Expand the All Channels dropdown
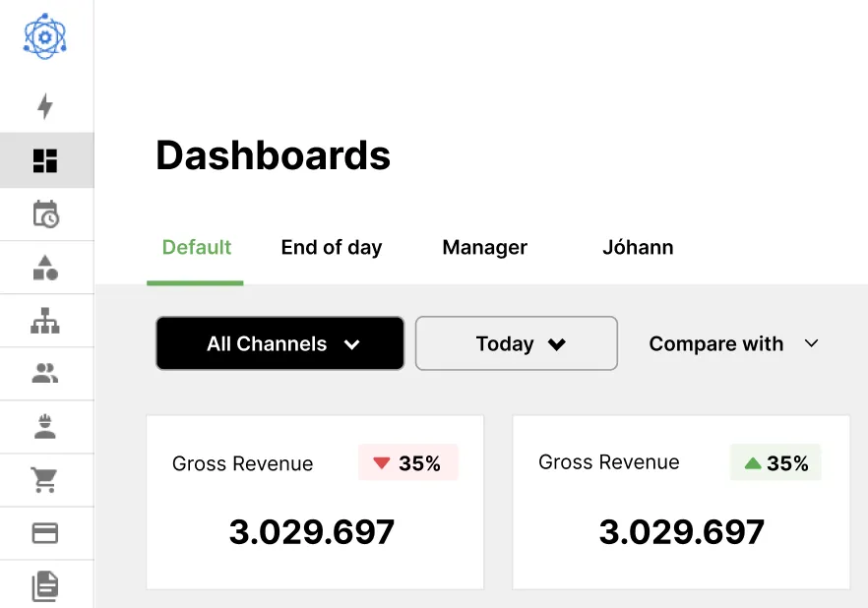 (x=279, y=343)
